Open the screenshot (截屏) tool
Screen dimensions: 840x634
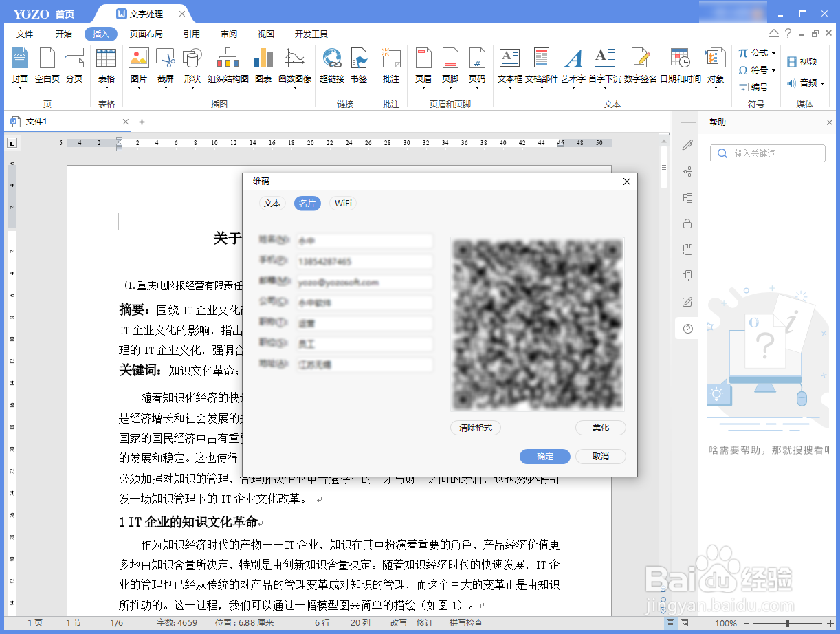(166, 67)
